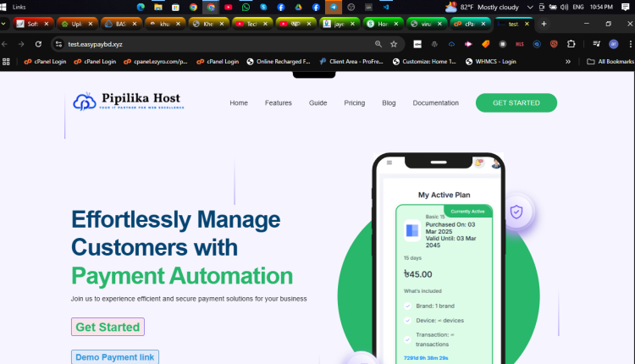Viewport: 635px width, 364px height.
Task: Open the Chrome profile avatar
Action: point(614,44)
